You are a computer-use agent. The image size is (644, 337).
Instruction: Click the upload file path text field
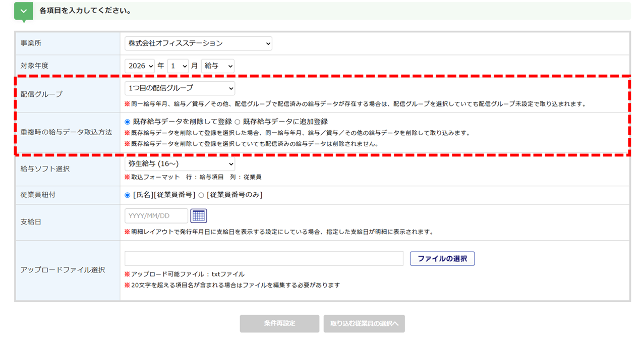[264, 258]
